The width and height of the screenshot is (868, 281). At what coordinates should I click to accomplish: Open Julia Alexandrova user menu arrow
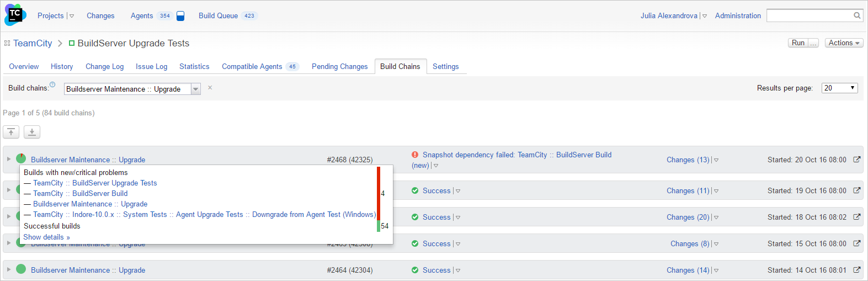point(705,16)
